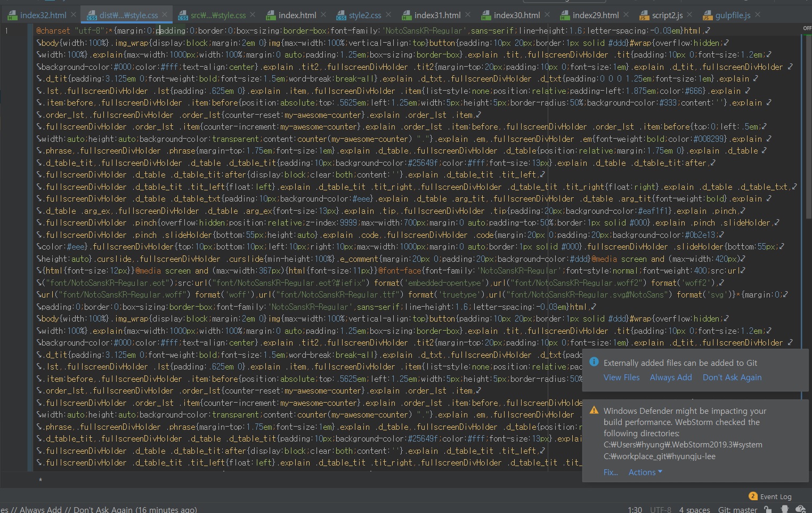Click Don't Ask Again in Git notification
Screen dimensions: 812x513
(x=732, y=377)
